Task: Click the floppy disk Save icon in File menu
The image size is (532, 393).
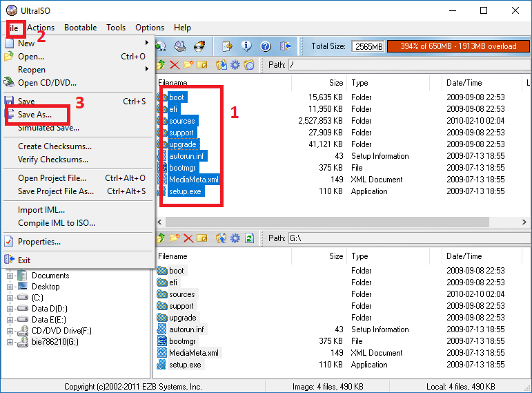Action: pos(9,101)
